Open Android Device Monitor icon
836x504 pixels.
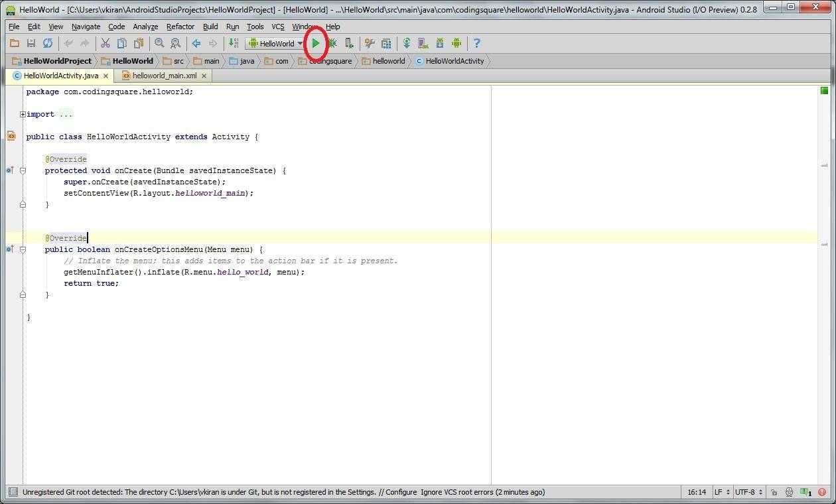pyautogui.click(x=456, y=43)
